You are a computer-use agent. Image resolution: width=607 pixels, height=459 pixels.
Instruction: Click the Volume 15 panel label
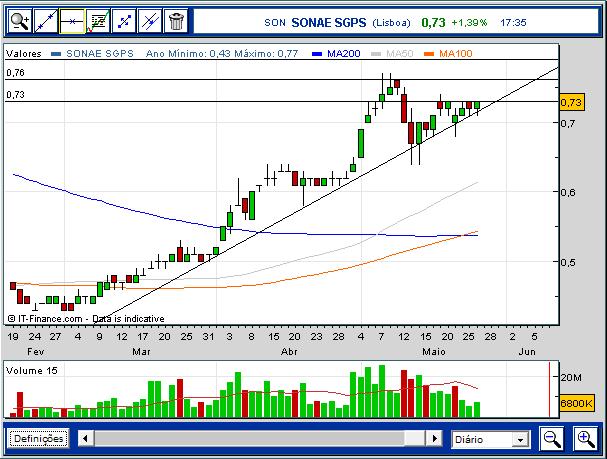(32, 370)
